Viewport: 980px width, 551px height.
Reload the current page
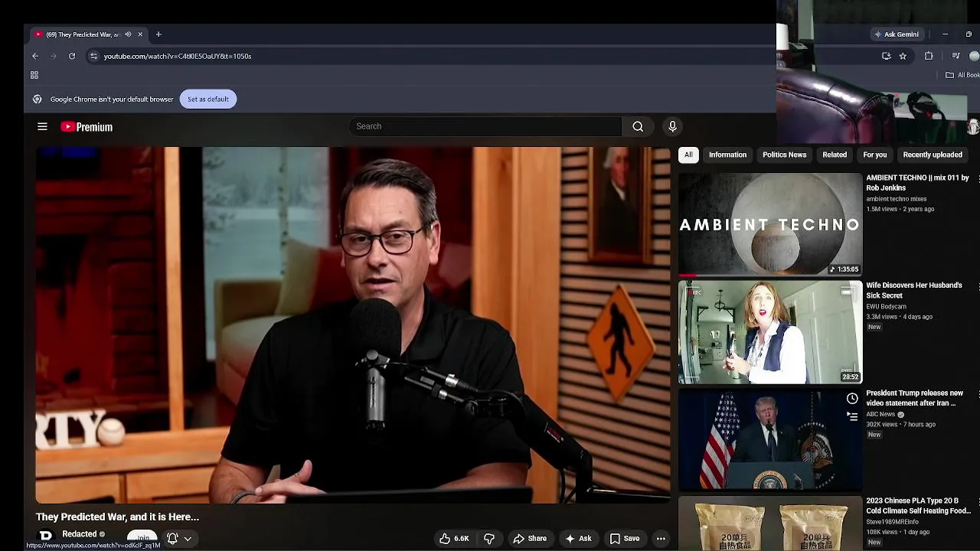point(72,56)
